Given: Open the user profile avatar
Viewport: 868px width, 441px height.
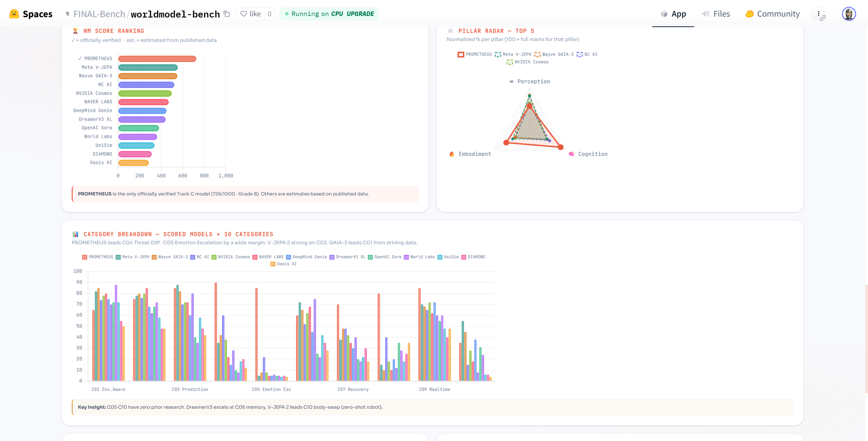Looking at the screenshot, I should (848, 14).
